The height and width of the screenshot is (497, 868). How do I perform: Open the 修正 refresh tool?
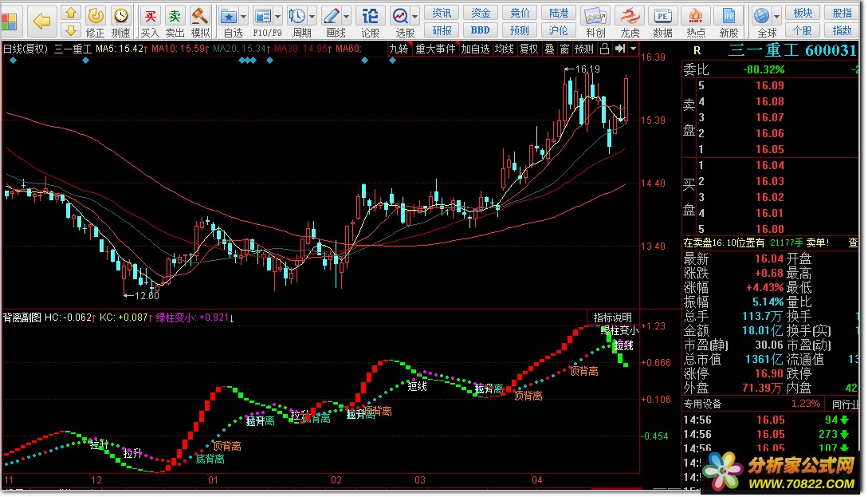tap(95, 22)
